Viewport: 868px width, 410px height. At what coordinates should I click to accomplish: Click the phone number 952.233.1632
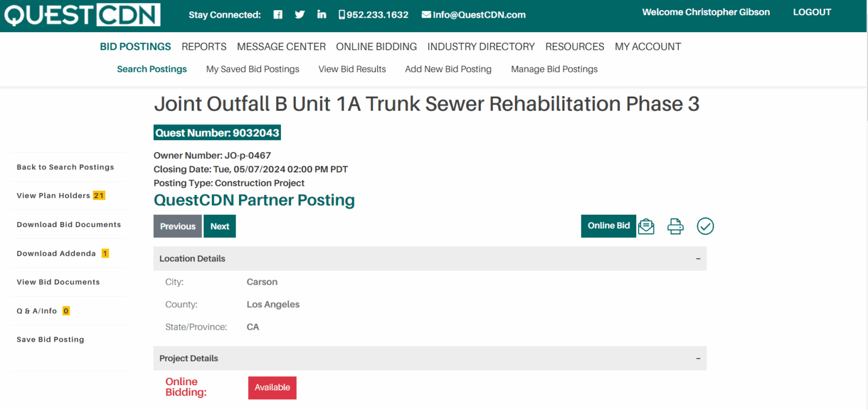point(374,15)
